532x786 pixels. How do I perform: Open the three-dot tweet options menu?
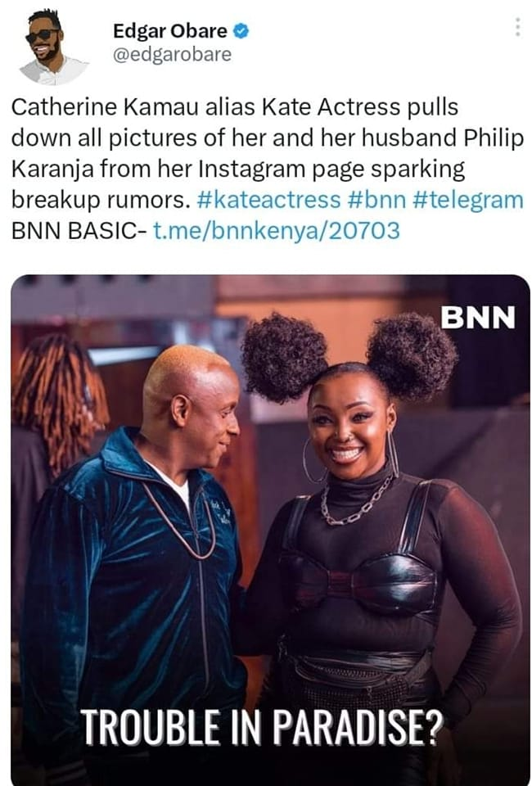518,27
